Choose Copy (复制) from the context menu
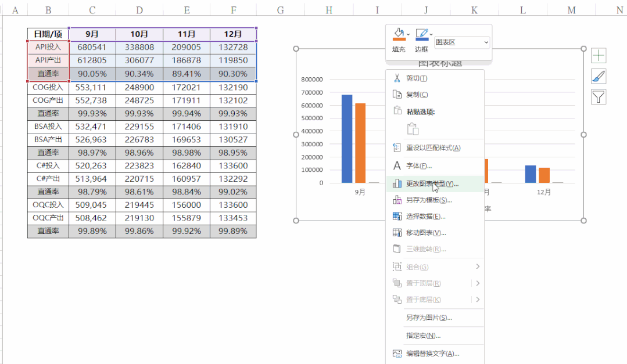 pyautogui.click(x=435, y=95)
